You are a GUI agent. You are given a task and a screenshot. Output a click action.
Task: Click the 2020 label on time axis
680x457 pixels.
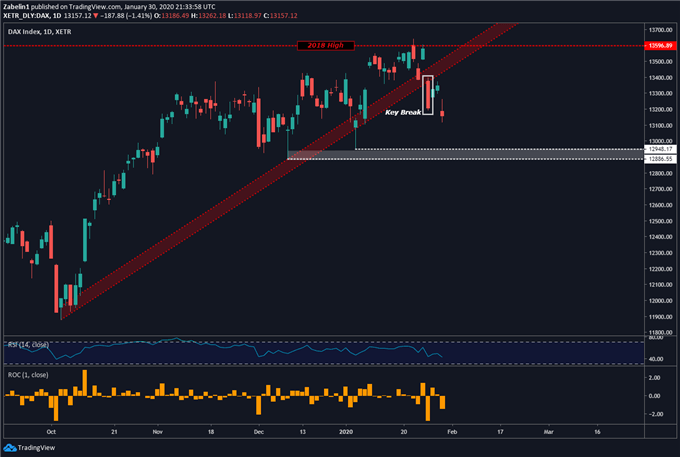tap(346, 432)
